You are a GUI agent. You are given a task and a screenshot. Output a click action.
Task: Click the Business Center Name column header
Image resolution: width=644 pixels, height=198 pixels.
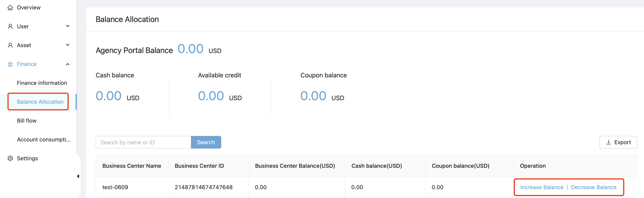131,166
